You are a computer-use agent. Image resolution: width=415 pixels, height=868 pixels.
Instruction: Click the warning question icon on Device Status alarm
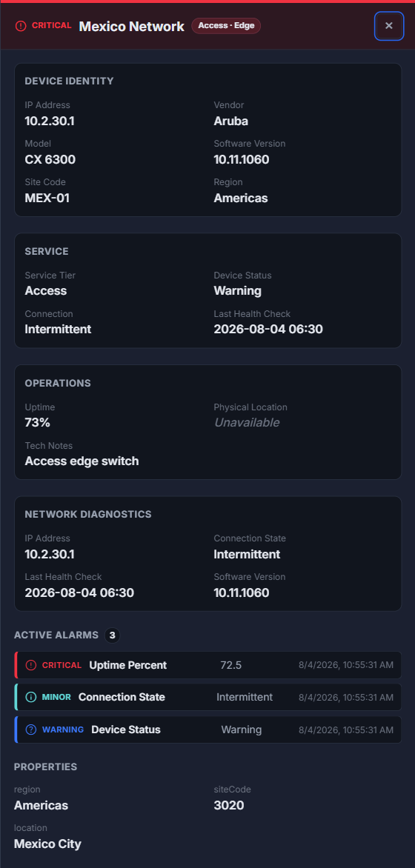pyautogui.click(x=31, y=730)
